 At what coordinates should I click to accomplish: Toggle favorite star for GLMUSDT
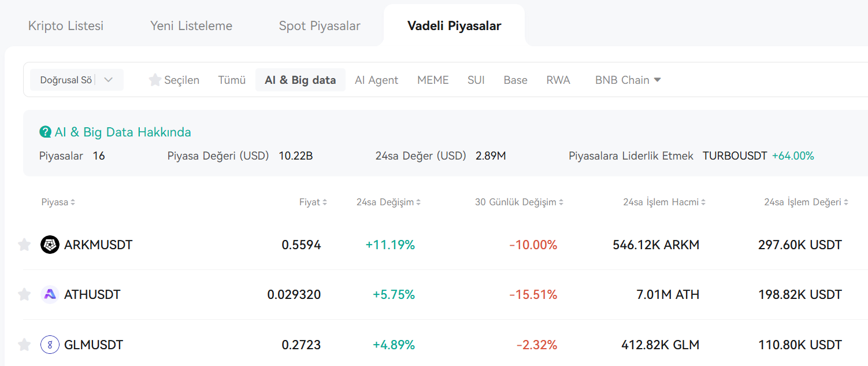pyautogui.click(x=24, y=345)
